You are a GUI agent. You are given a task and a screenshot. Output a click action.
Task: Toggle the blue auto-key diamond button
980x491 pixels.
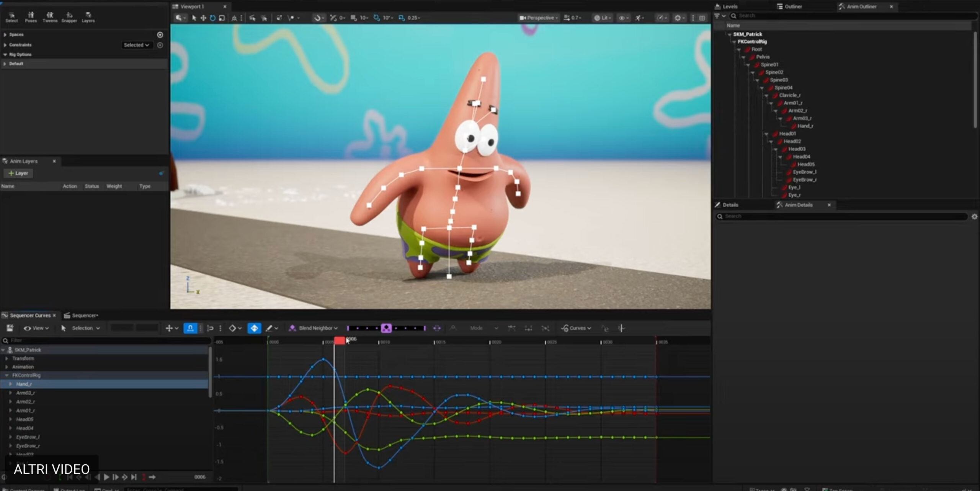254,328
